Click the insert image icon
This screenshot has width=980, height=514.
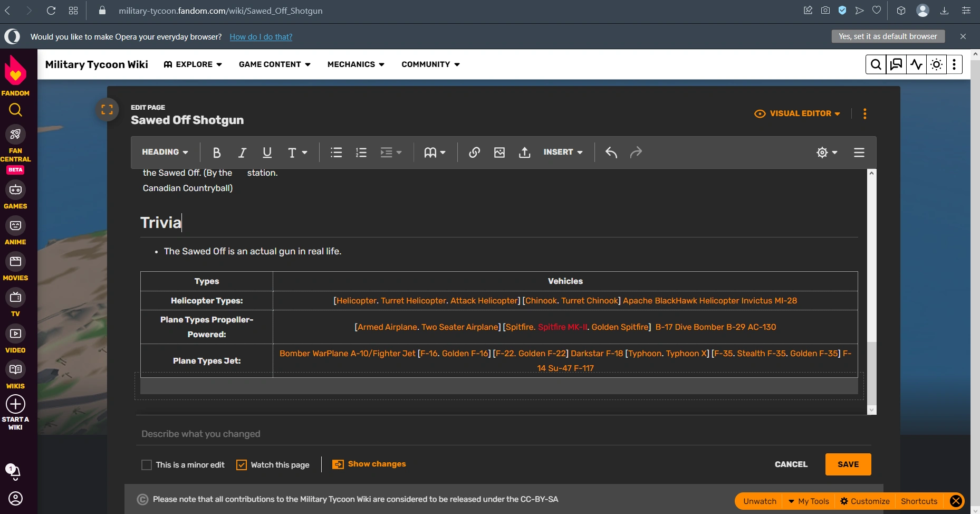tap(499, 153)
